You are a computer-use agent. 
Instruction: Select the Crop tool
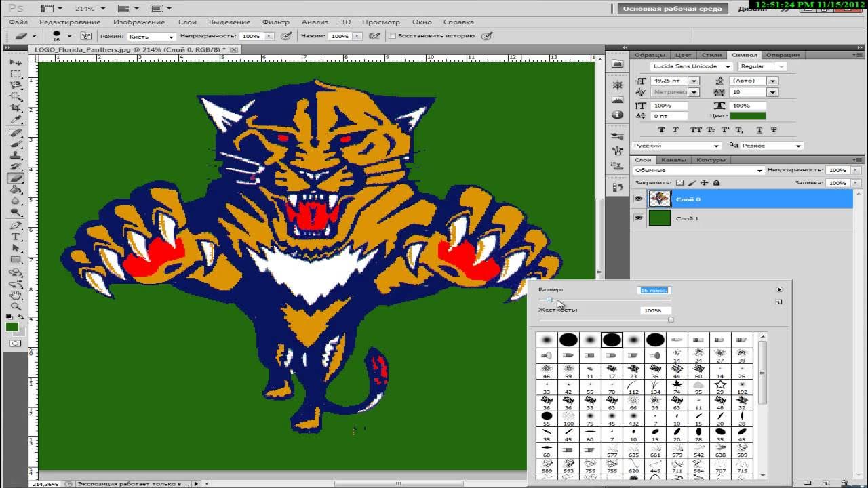(x=16, y=108)
